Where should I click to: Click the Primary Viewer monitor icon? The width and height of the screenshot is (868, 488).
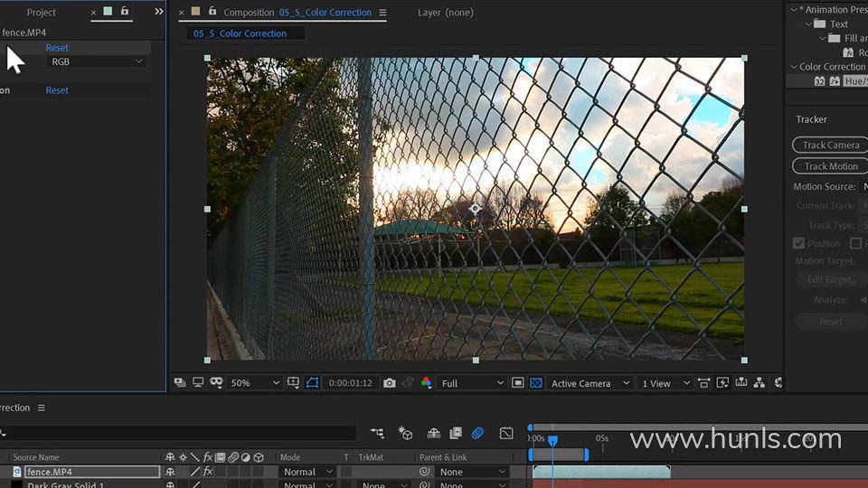[198, 382]
